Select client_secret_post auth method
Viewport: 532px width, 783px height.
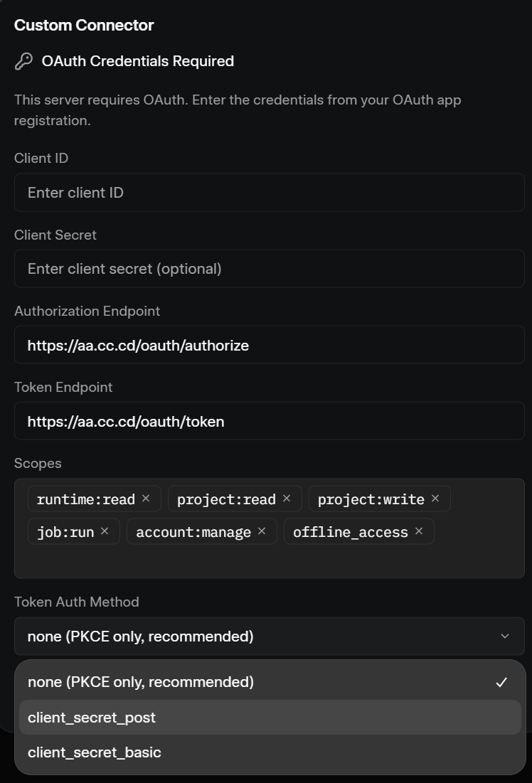coord(270,717)
